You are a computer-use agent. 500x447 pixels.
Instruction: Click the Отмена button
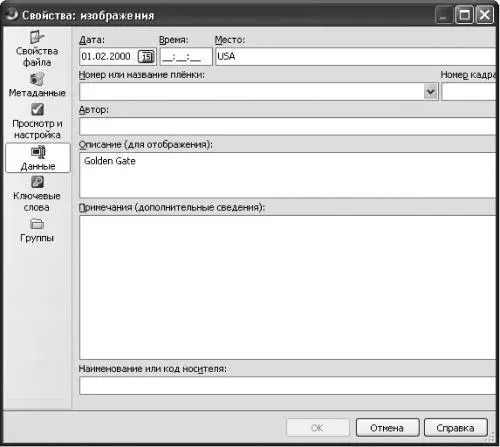[x=387, y=428]
